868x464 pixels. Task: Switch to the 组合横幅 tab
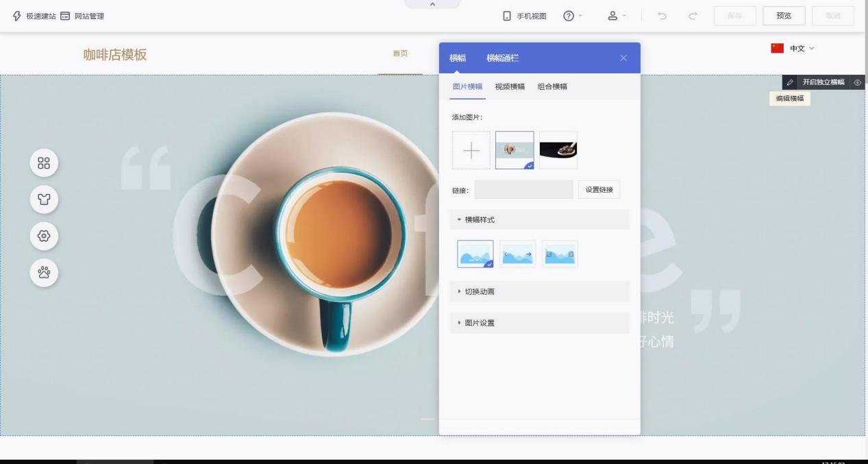(552, 86)
